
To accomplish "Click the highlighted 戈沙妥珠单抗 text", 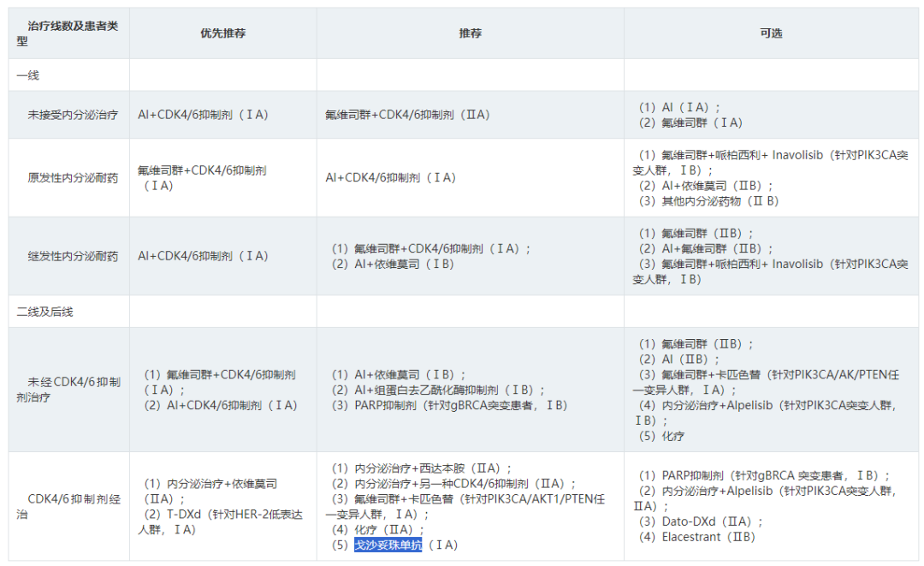I will pyautogui.click(x=388, y=545).
